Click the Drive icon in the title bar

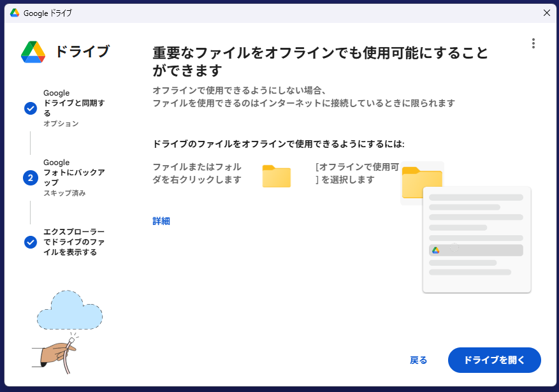pyautogui.click(x=15, y=12)
